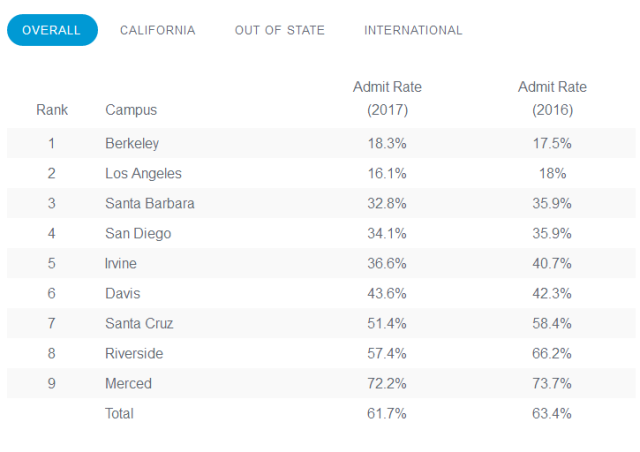Open the Out of State tab

(280, 30)
